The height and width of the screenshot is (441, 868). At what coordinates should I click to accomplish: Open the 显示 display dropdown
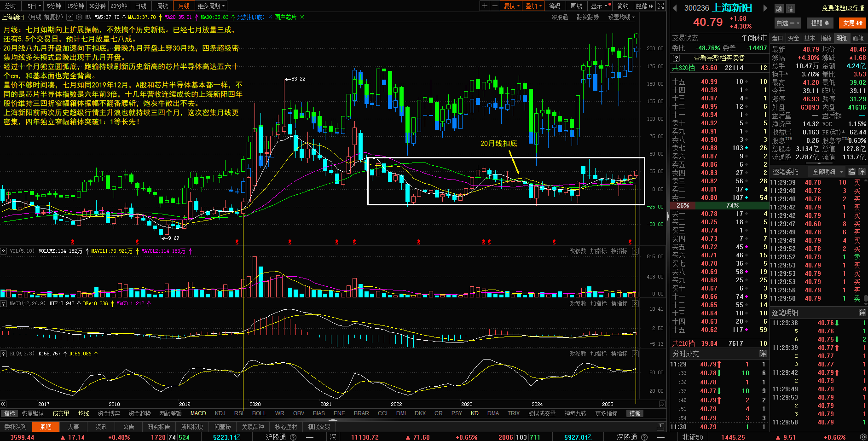point(600,6)
